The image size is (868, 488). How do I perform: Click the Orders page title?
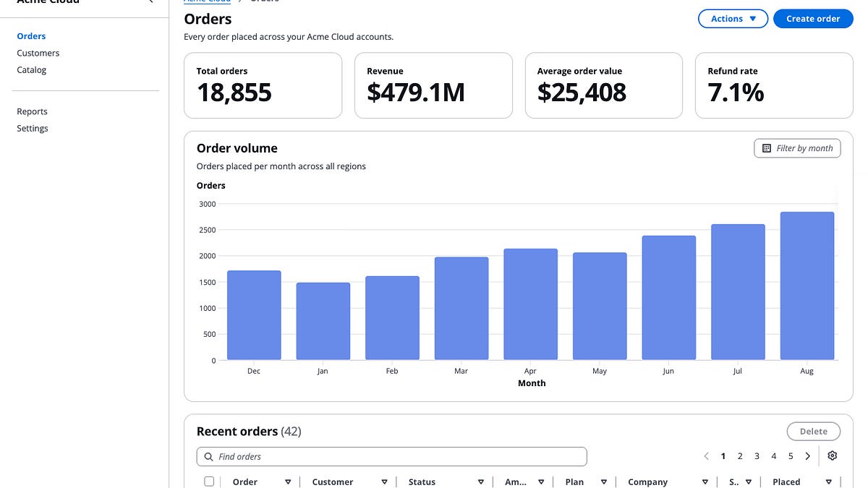pyautogui.click(x=208, y=19)
